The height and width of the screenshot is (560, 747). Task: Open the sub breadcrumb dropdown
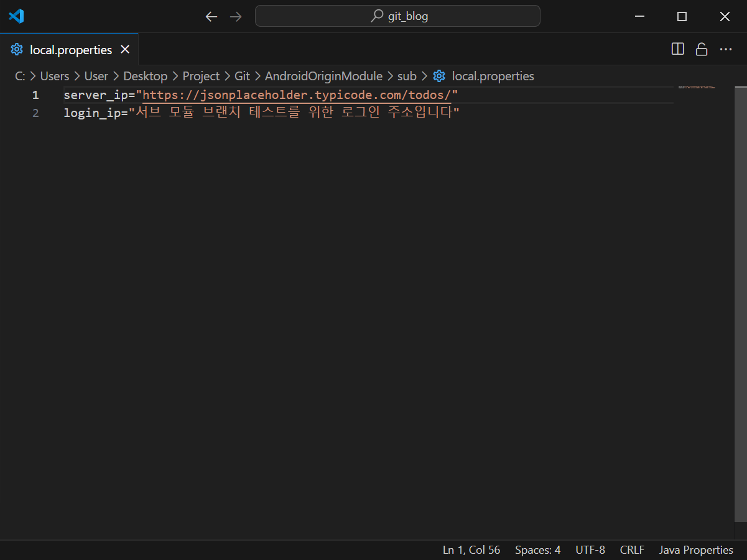[x=407, y=75]
